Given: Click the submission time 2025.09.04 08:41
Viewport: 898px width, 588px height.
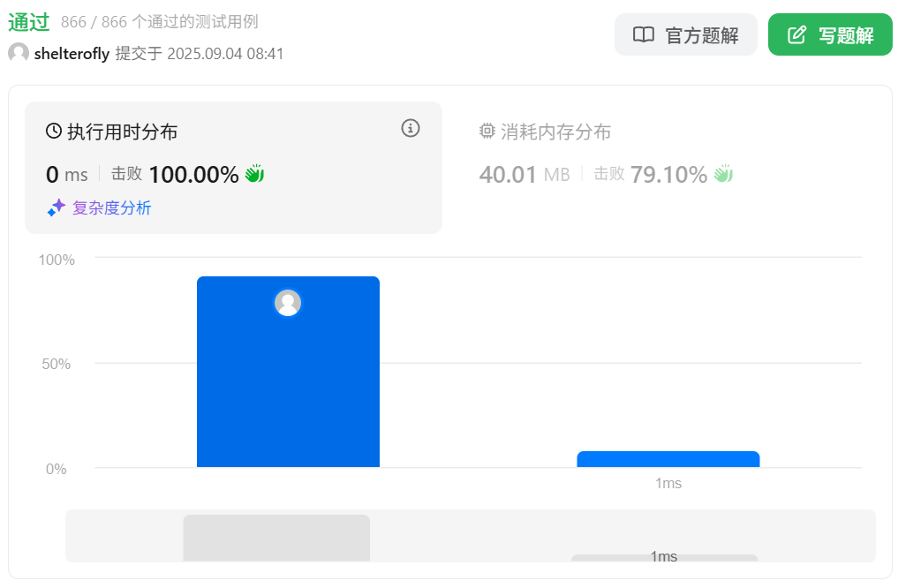Looking at the screenshot, I should tap(225, 54).
